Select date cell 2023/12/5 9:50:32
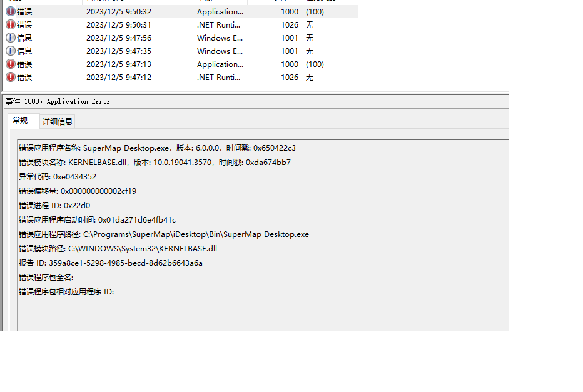The image size is (583, 392). click(x=119, y=12)
